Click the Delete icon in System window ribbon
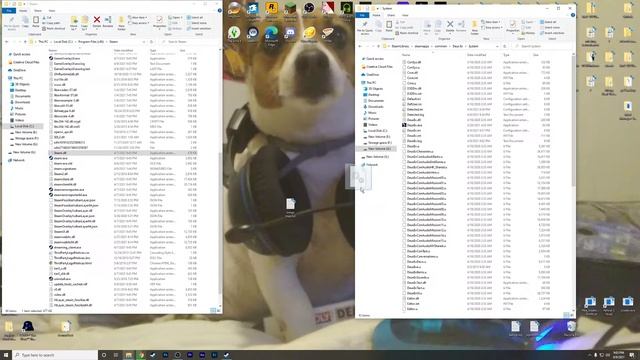The height and width of the screenshot is (360, 640). [x=450, y=27]
